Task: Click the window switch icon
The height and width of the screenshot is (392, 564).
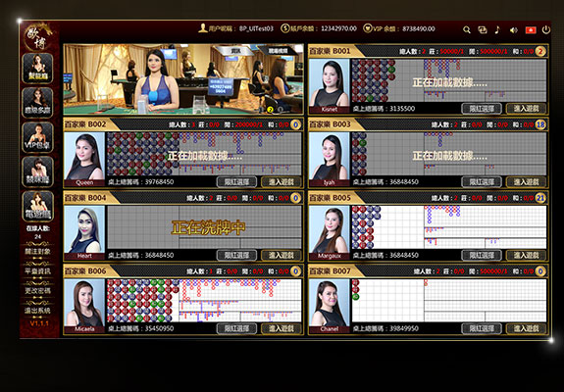Action: coord(482,29)
